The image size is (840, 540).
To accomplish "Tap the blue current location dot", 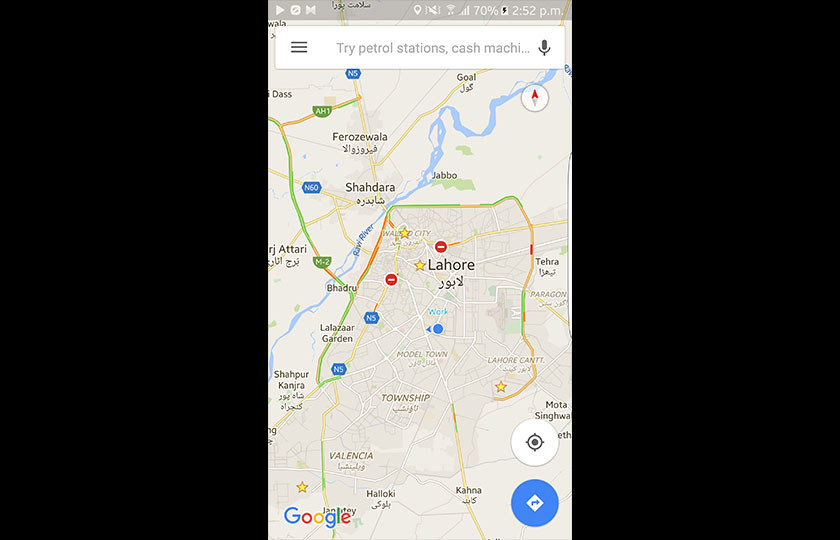I will point(438,329).
